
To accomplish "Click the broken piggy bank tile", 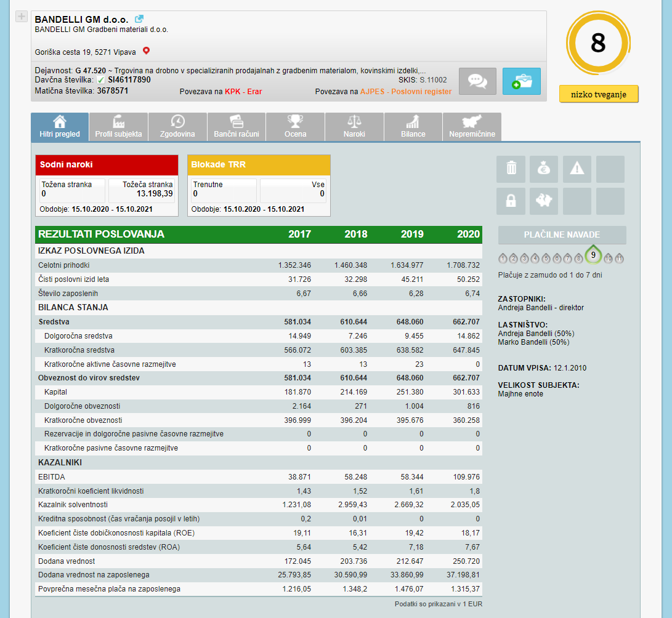I will point(544,201).
